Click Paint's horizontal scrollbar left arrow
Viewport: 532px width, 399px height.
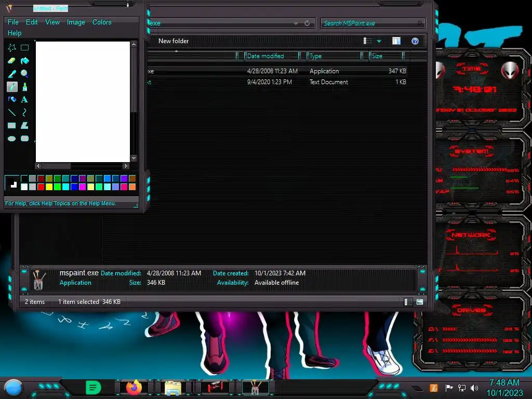(x=38, y=166)
